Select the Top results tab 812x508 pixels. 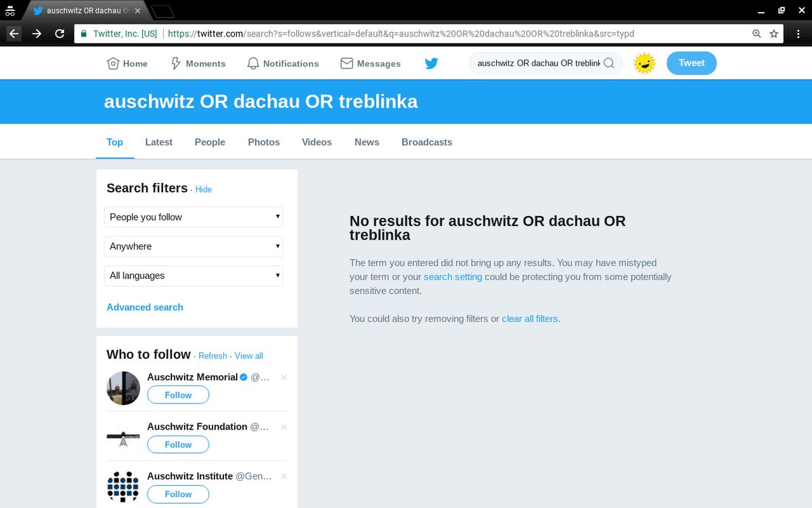point(115,142)
